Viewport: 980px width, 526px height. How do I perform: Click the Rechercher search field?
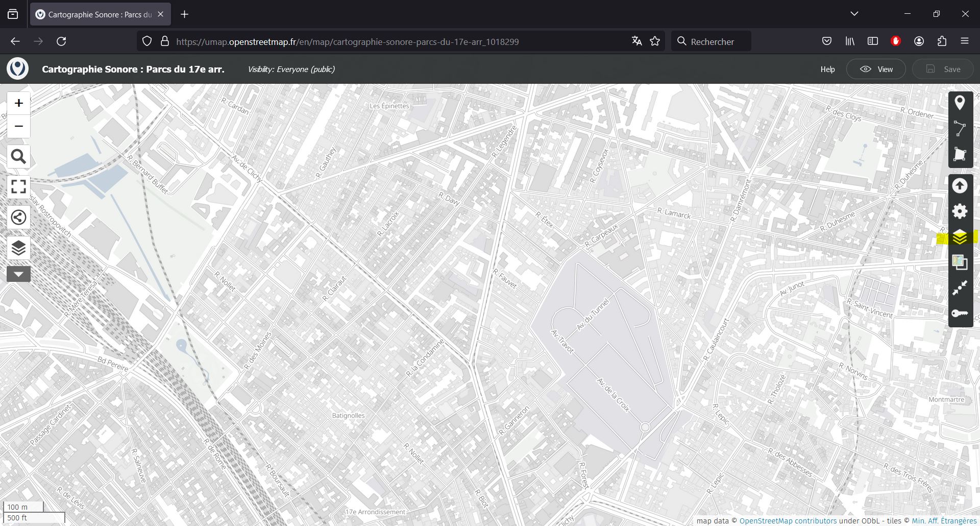711,41
